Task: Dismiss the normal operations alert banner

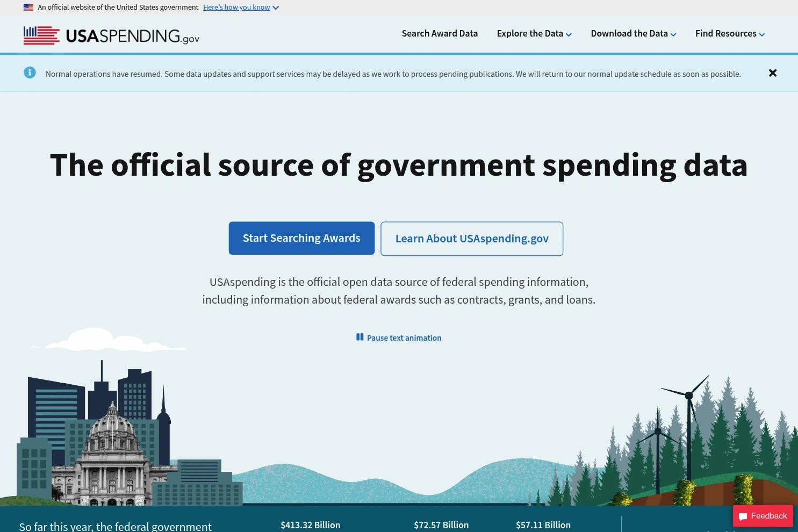Action: (773, 73)
